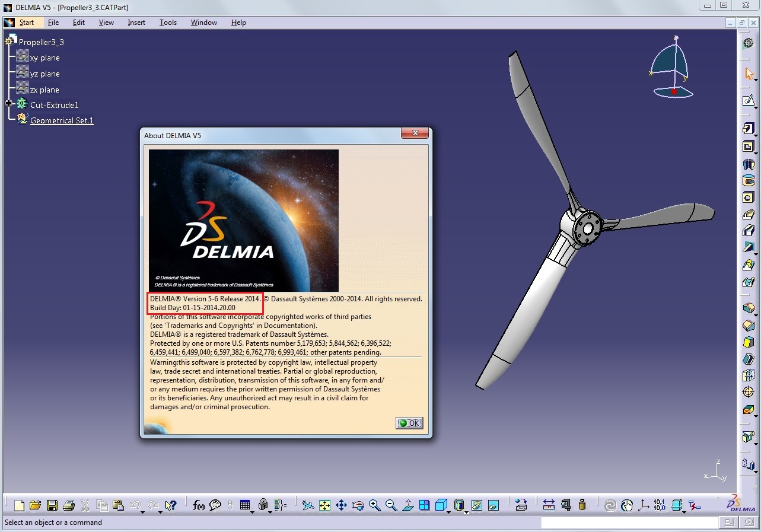The image size is (761, 532).
Task: Select the Pad tool in right toolbar
Action: [x=747, y=129]
